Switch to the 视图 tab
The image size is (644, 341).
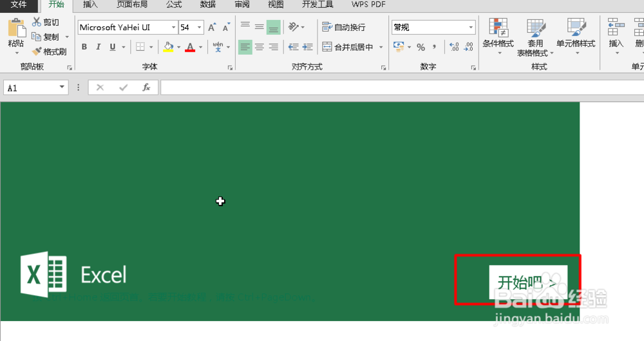276,5
